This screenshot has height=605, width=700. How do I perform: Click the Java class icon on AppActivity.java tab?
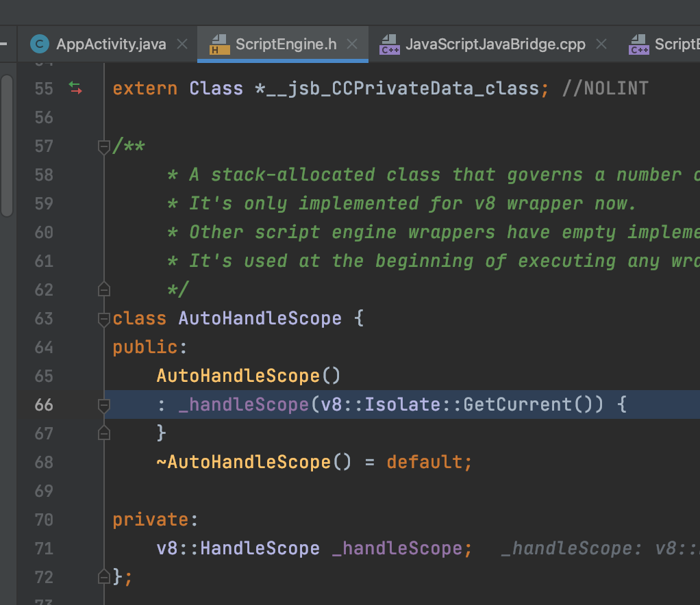(39, 44)
